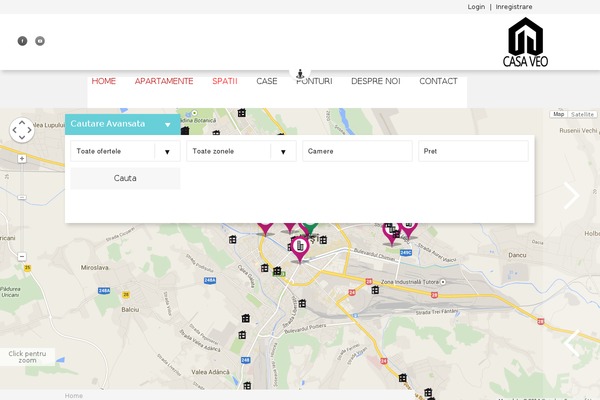600x400 pixels.
Task: Select the pink pin above the 249C badge
Action: [x=391, y=234]
